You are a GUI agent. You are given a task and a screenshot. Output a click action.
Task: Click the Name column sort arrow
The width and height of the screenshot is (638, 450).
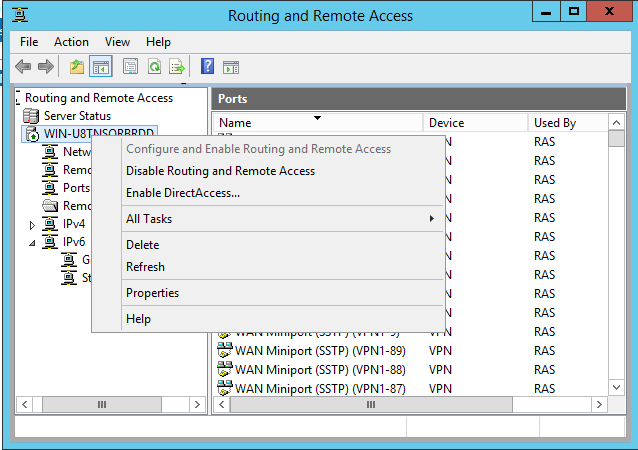317,118
